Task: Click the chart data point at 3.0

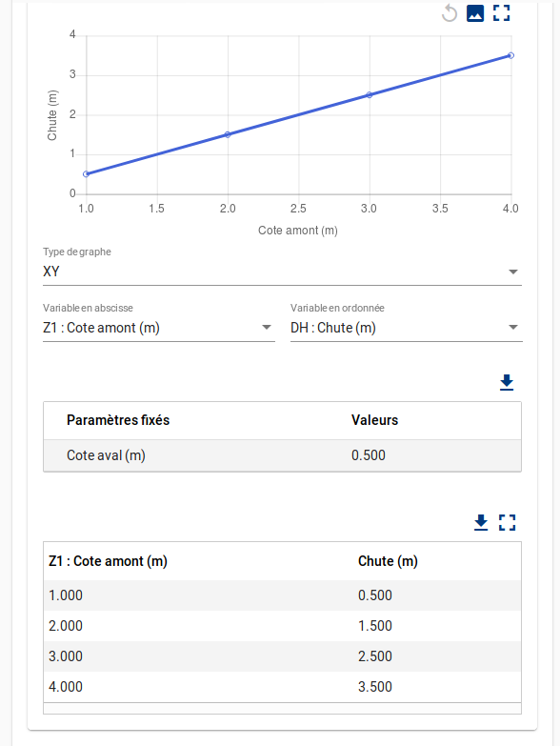Action: 370,95
